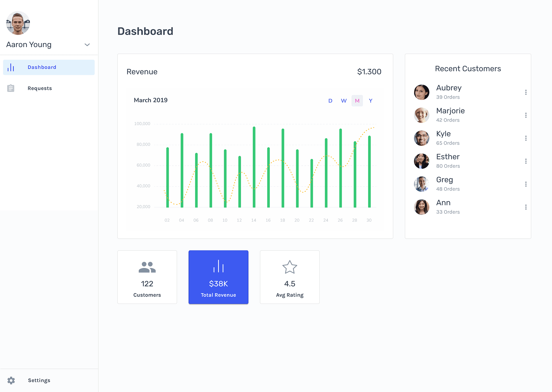
Task: Open three-dot menu next to Ann
Action: click(526, 207)
